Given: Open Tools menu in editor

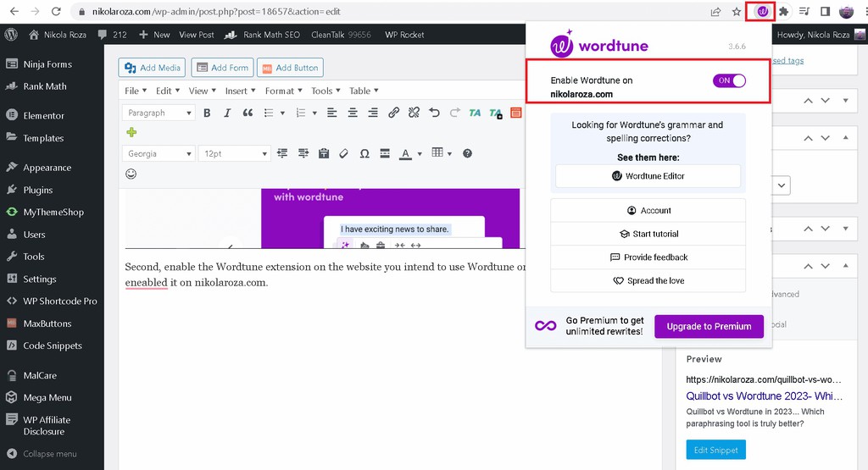Looking at the screenshot, I should click(x=325, y=91).
